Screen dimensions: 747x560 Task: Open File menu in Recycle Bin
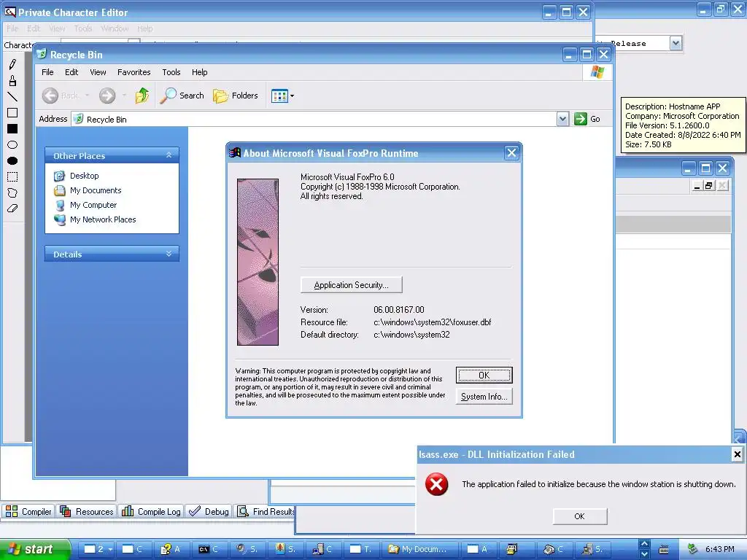pyautogui.click(x=47, y=72)
